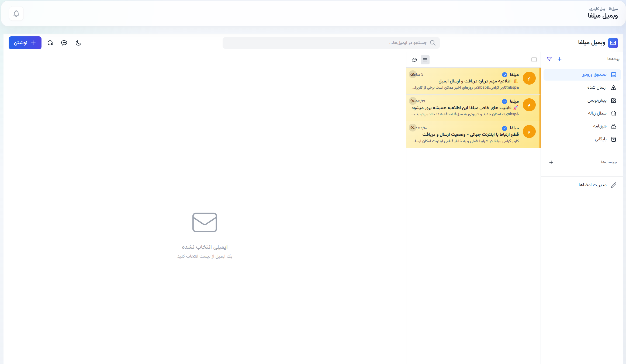Viewport: 626px width, 364px height.
Task: Refresh the mailbox with the reload icon
Action: click(50, 43)
